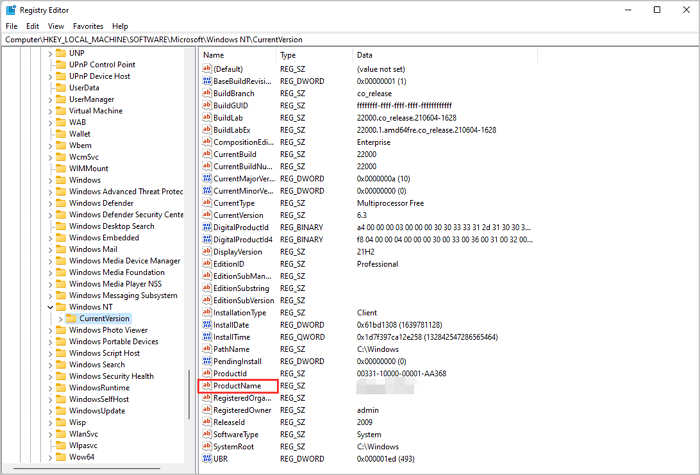Open the View menu
Screen dimensions: 700x475
tap(56, 26)
